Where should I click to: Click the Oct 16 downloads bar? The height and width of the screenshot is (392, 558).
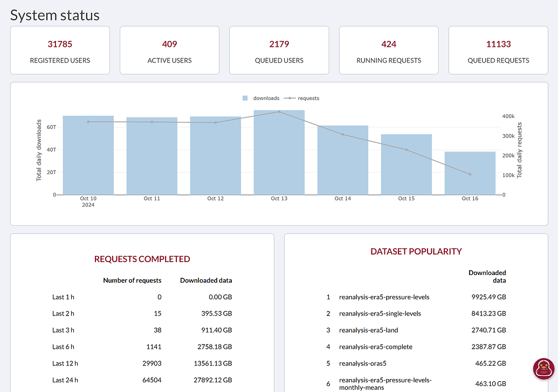[x=470, y=174]
